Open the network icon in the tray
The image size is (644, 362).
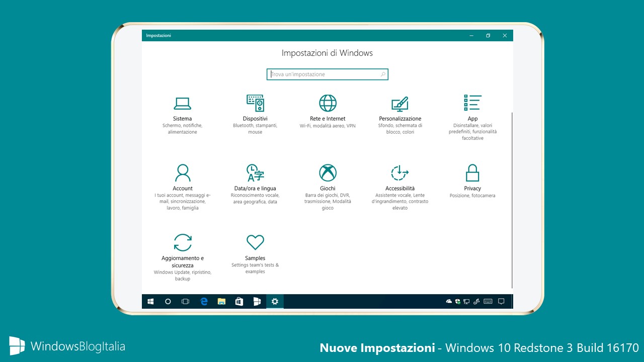[x=466, y=301]
